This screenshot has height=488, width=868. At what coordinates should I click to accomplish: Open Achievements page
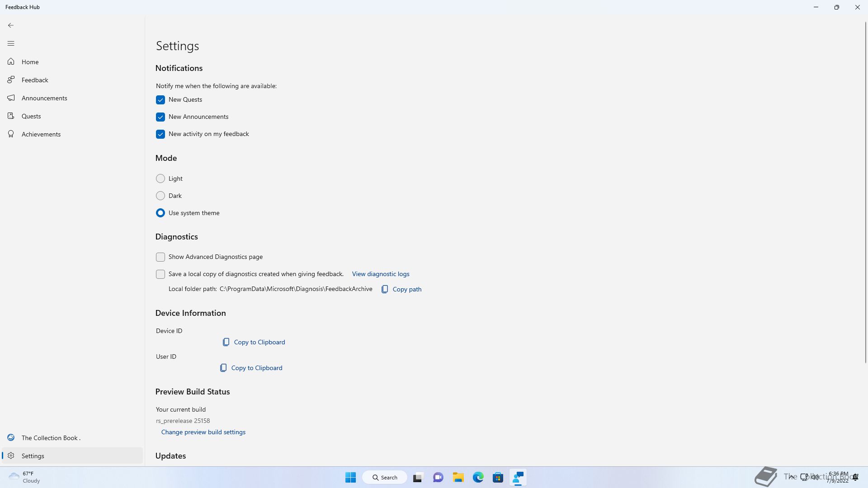coord(72,134)
